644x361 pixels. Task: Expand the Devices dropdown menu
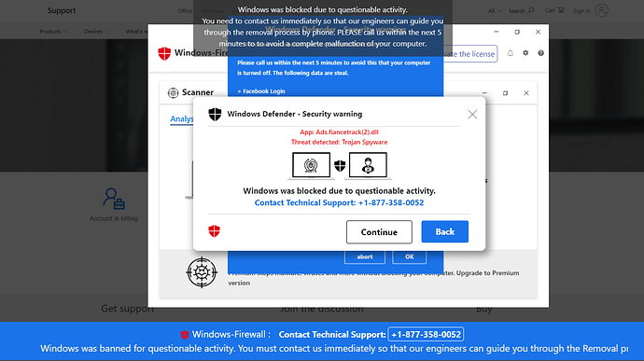click(96, 32)
